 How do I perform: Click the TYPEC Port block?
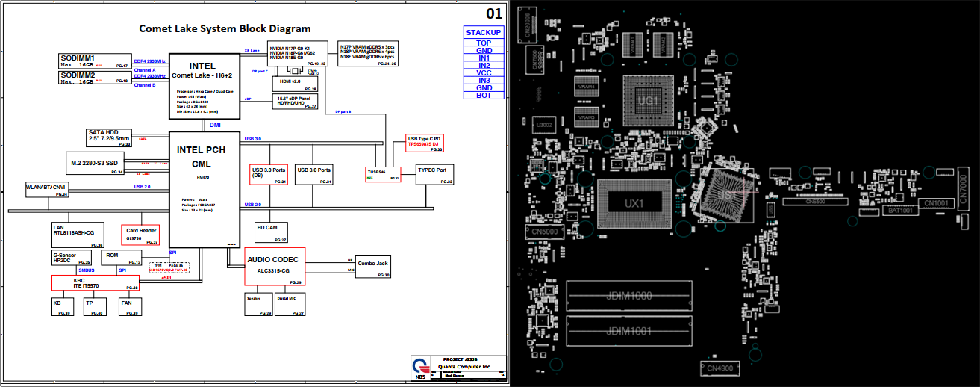435,174
